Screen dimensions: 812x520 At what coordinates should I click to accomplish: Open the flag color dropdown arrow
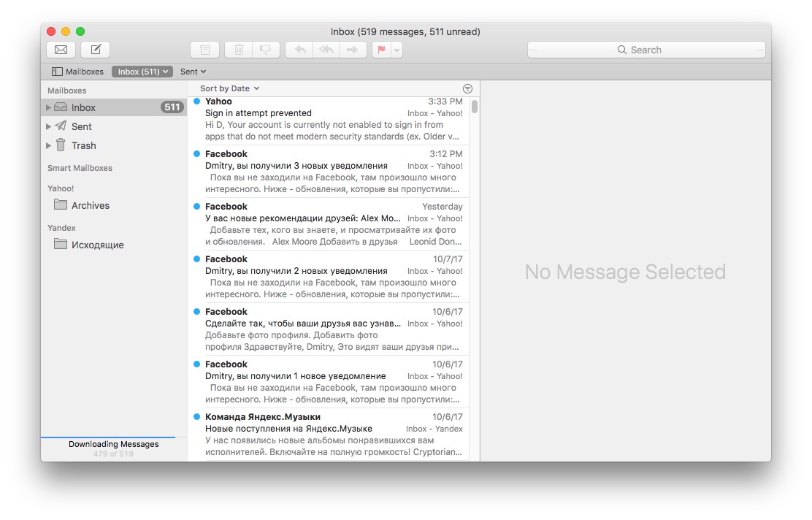[x=397, y=50]
